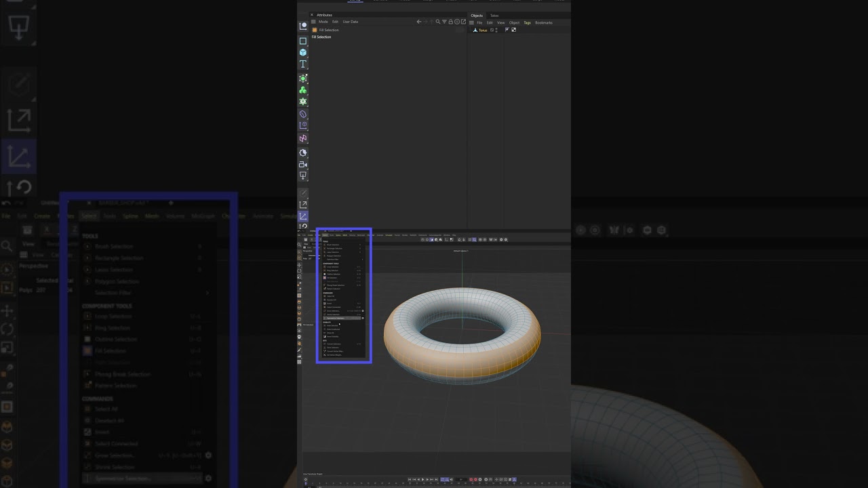Click the Attributes target circle icon
Screen dimensions: 868x488
(x=456, y=22)
